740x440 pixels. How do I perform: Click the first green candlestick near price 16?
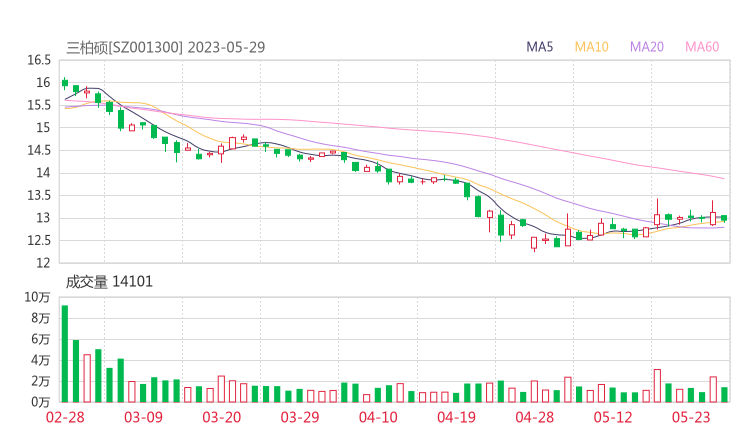(65, 83)
